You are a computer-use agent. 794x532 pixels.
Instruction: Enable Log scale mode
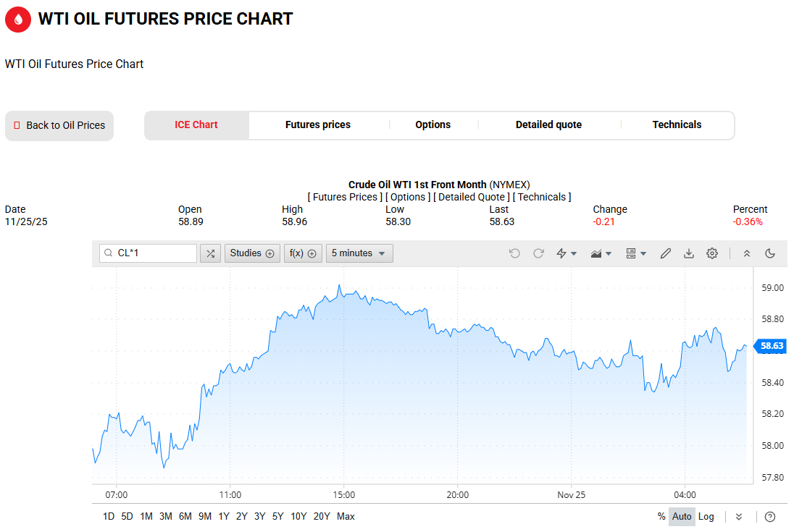pos(706,517)
